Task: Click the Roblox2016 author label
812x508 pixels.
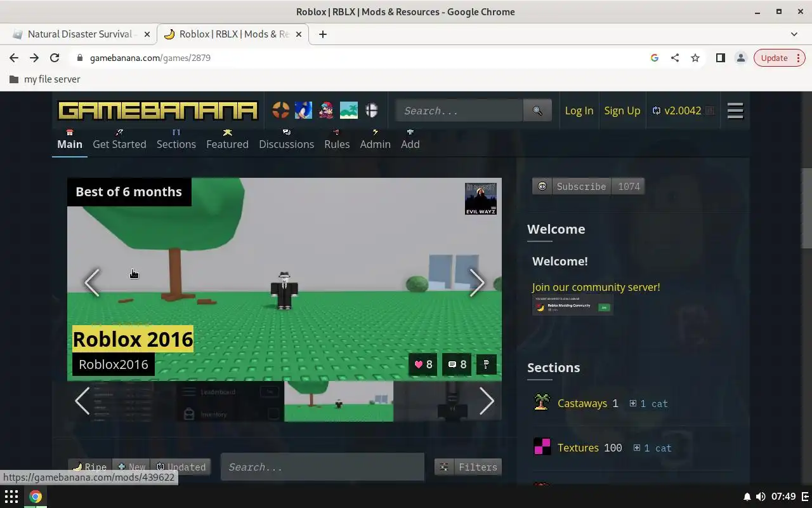Action: click(x=114, y=364)
